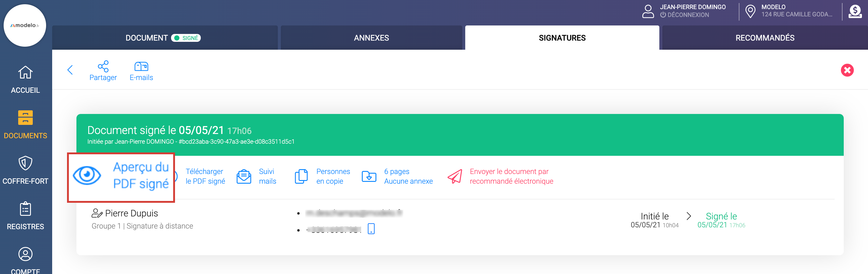Click the Personnes en copie icon
Viewport: 868px width, 274px height.
301,176
